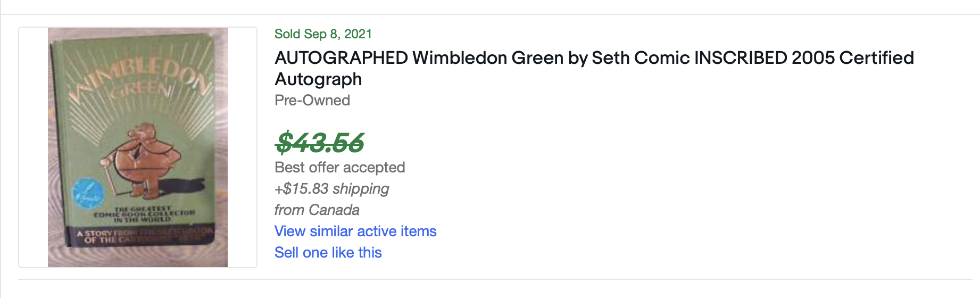The height and width of the screenshot is (298, 980).
Task: Open the Wimbledon Green book cover thumbnail
Action: pos(138,147)
